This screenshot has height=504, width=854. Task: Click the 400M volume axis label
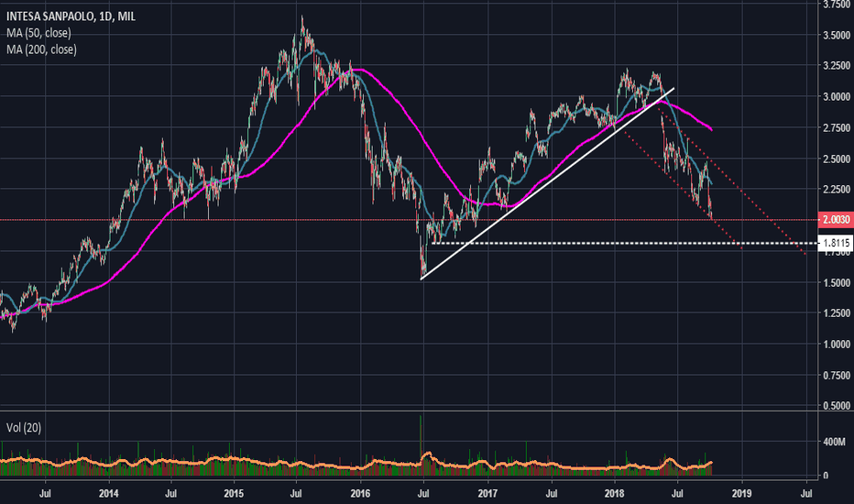pyautogui.click(x=835, y=442)
